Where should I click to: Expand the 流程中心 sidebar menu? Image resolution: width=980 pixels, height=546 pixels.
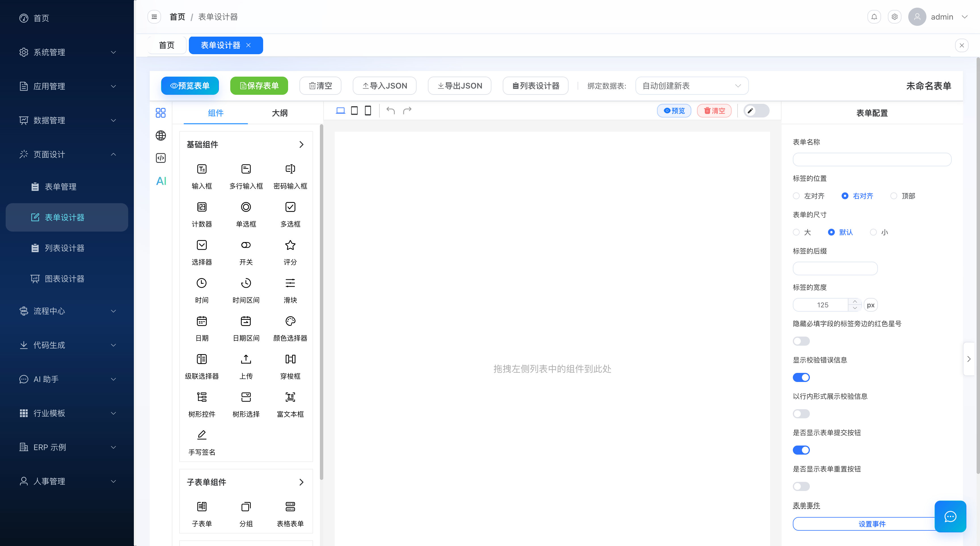[67, 311]
